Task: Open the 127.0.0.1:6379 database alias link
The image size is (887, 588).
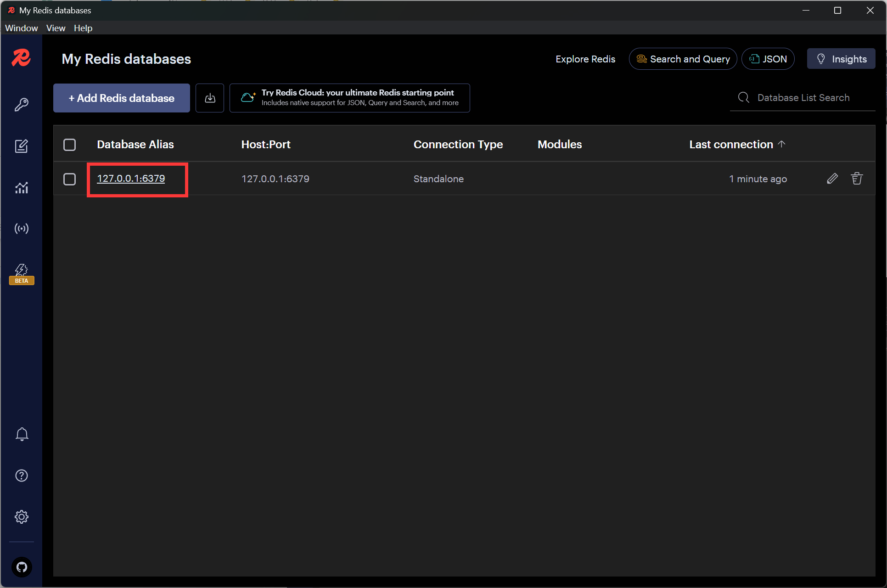Action: 131,179
